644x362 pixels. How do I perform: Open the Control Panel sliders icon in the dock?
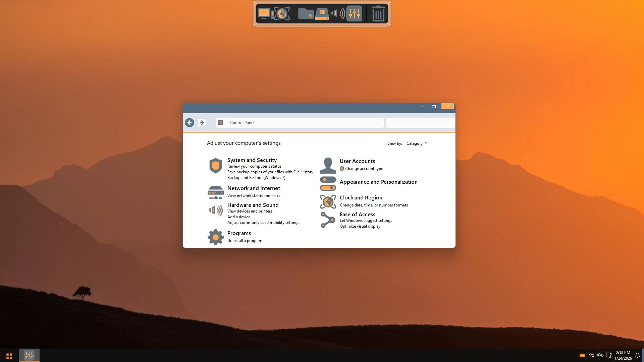[x=354, y=14]
